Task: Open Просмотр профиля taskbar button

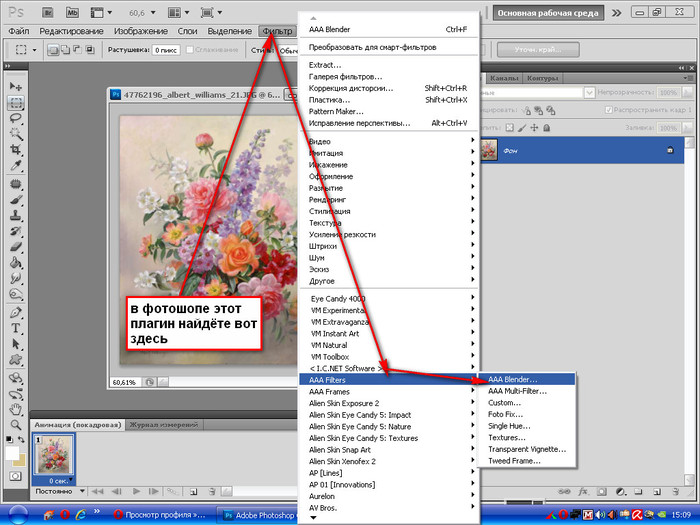Action: [x=160, y=515]
